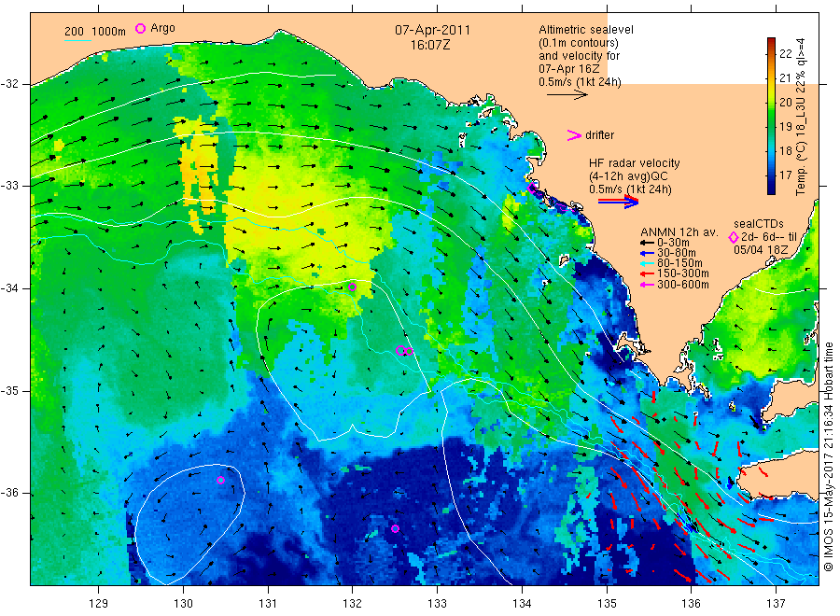Screen dimensions: 840x616
Task: Click the Argo legend circle marker
Action: click(140, 28)
